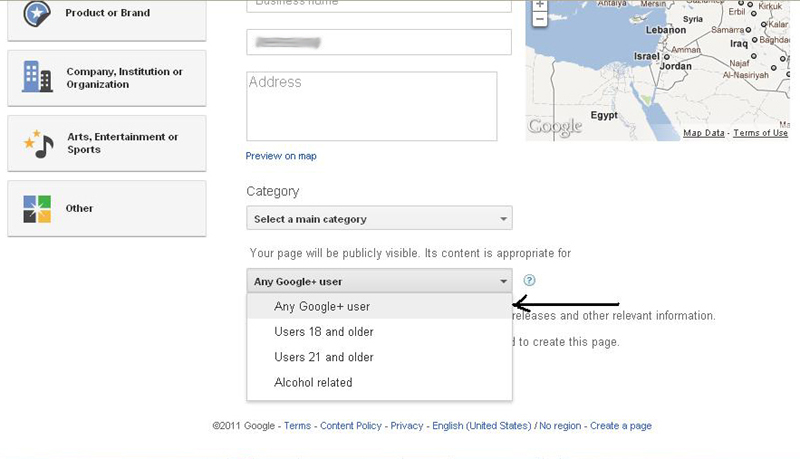Click the No region footer link
Image resolution: width=800 pixels, height=459 pixels.
[x=560, y=425]
